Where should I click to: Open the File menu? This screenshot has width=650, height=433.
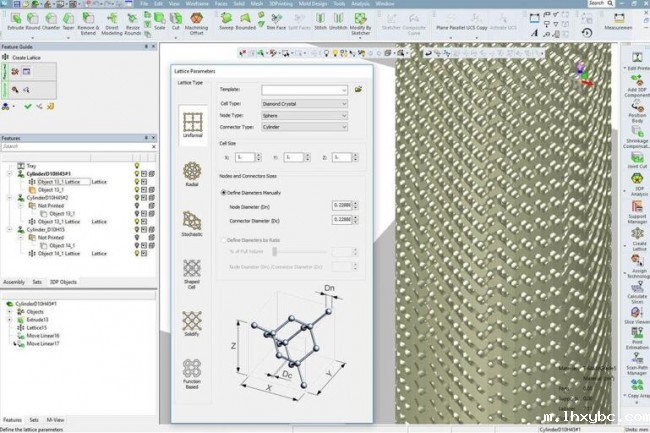[x=144, y=3]
